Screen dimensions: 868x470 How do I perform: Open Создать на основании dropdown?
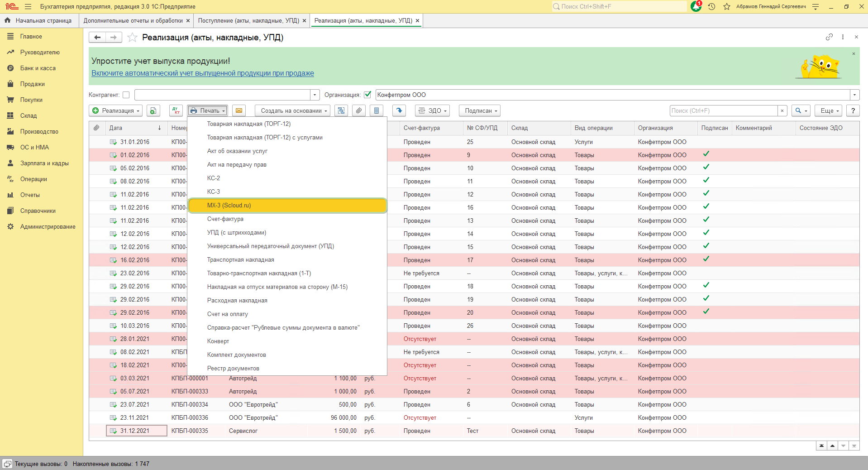(x=292, y=110)
